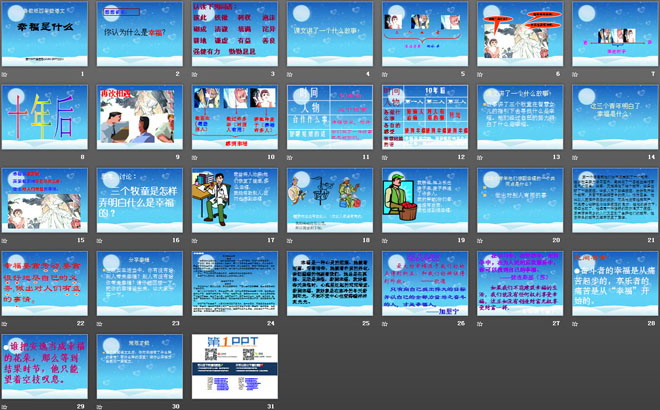660x410 pixels.
Task: Click the animation star icon under slide 17
Action: [x=195, y=241]
